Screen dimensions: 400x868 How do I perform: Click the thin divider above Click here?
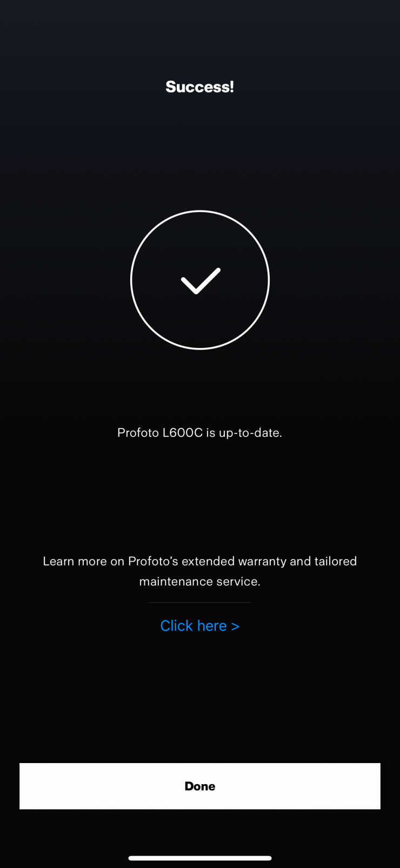click(x=200, y=602)
